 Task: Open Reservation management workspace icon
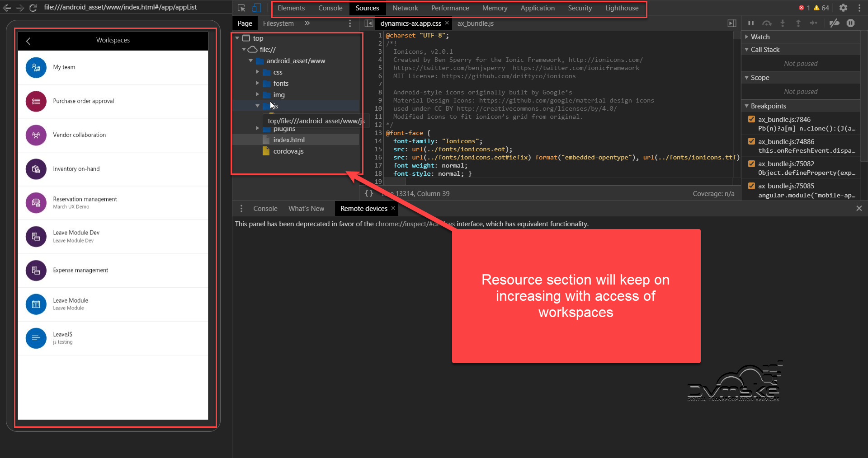point(36,203)
